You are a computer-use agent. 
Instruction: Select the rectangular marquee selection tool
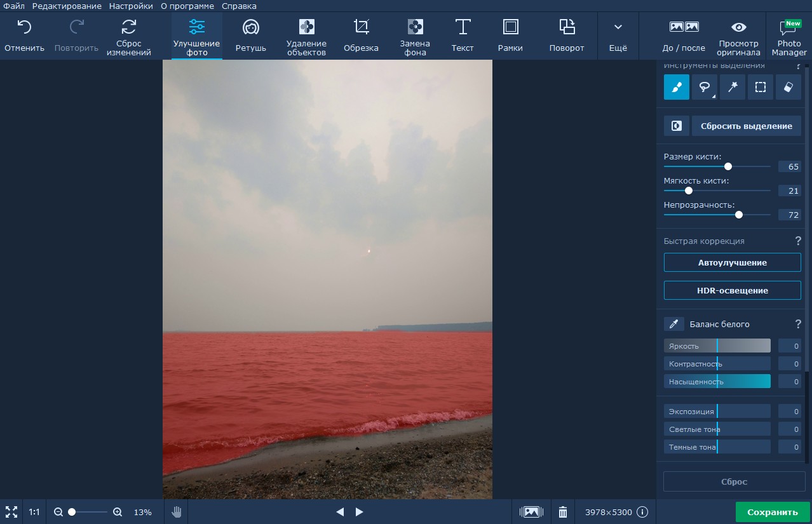[760, 87]
